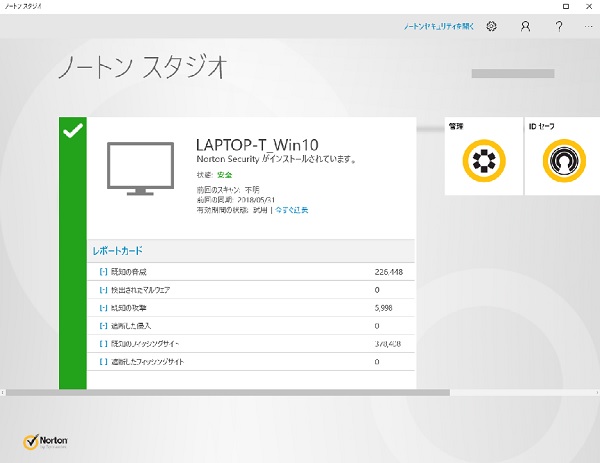This screenshot has height=463, width=600.
Task: Open the 管理 tile icon
Action: coord(484,161)
